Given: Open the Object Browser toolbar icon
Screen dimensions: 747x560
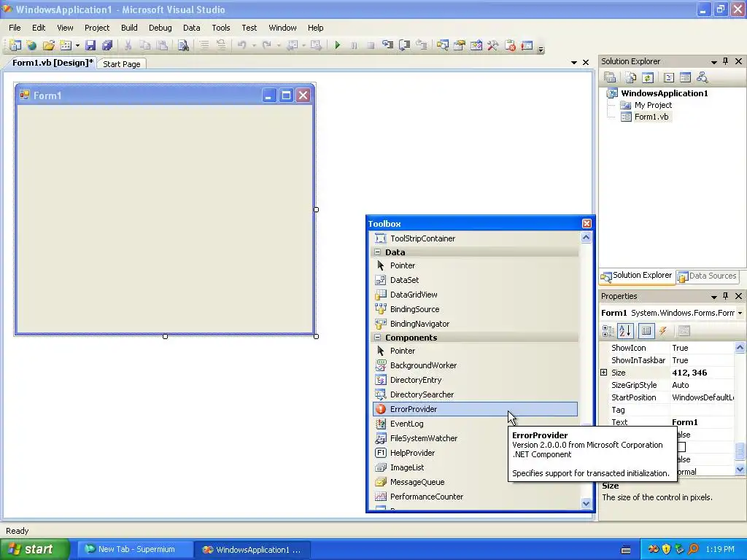Looking at the screenshot, I should pos(476,45).
